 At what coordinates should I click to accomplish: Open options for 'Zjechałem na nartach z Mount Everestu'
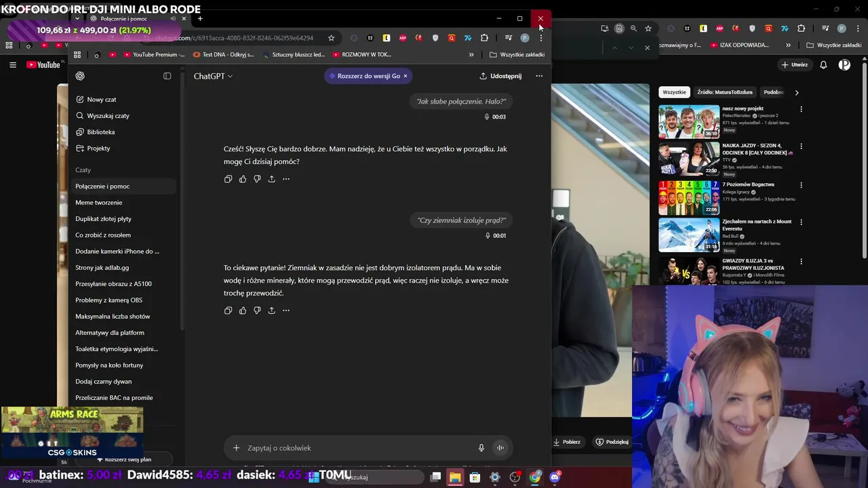801,222
